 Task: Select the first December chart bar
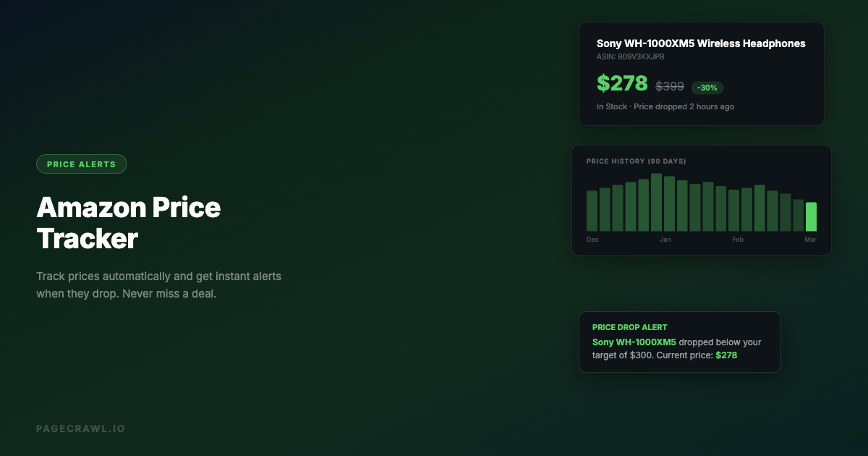point(592,211)
